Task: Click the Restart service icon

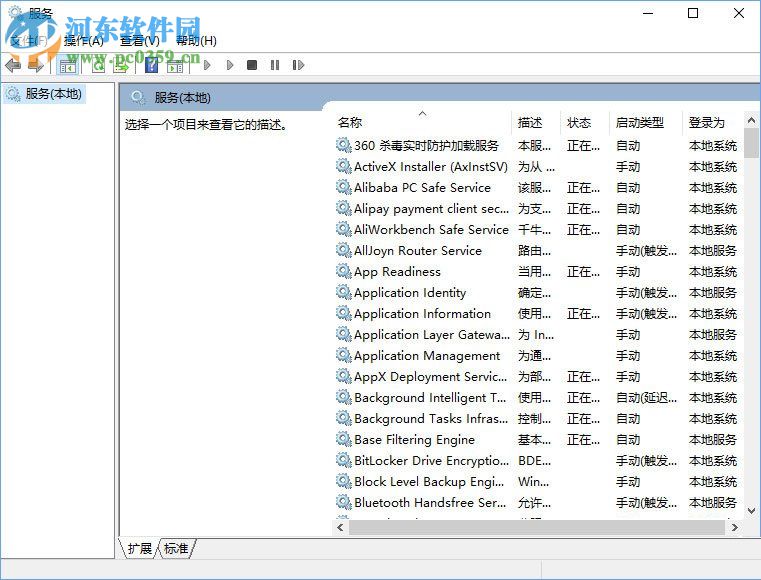Action: tap(298, 65)
